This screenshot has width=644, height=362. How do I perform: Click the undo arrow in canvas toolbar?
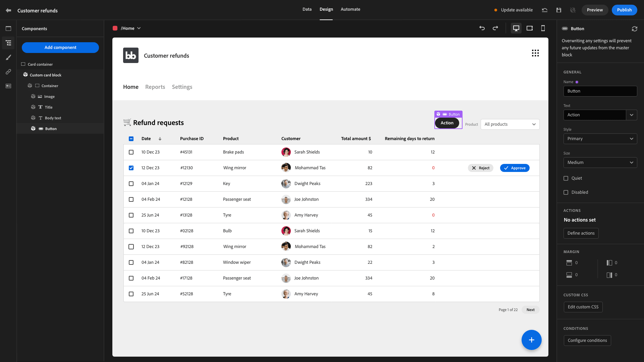click(482, 28)
